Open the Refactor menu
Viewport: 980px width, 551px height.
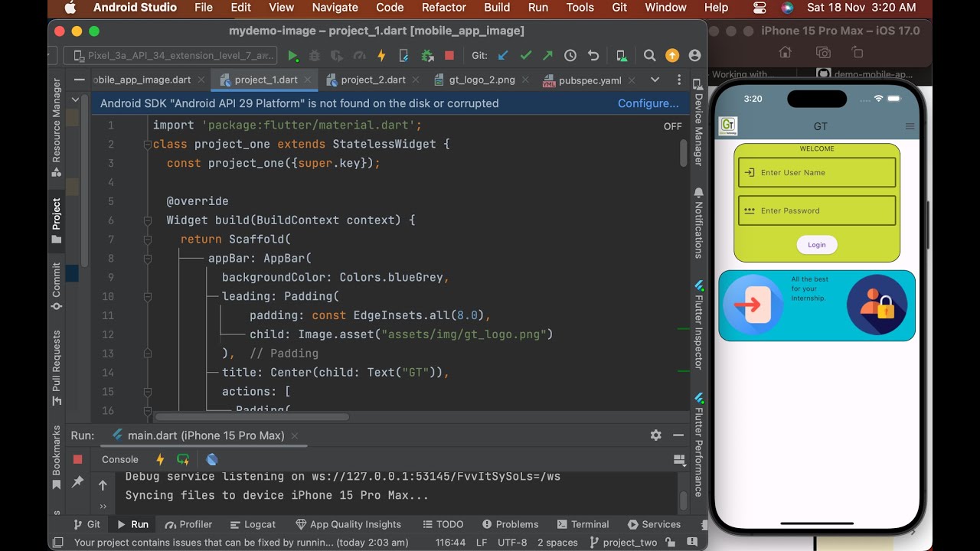444,8
